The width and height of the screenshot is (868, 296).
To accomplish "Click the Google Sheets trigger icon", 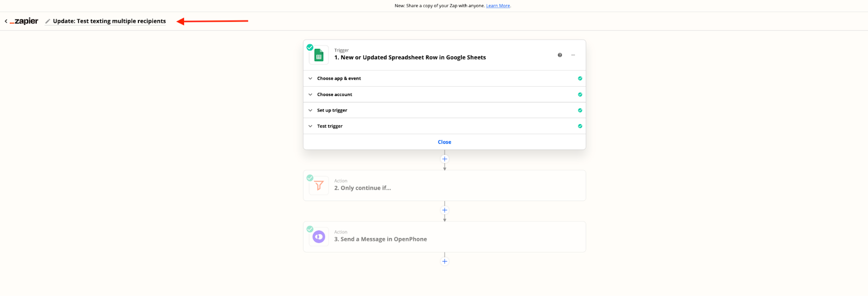I will tap(319, 55).
